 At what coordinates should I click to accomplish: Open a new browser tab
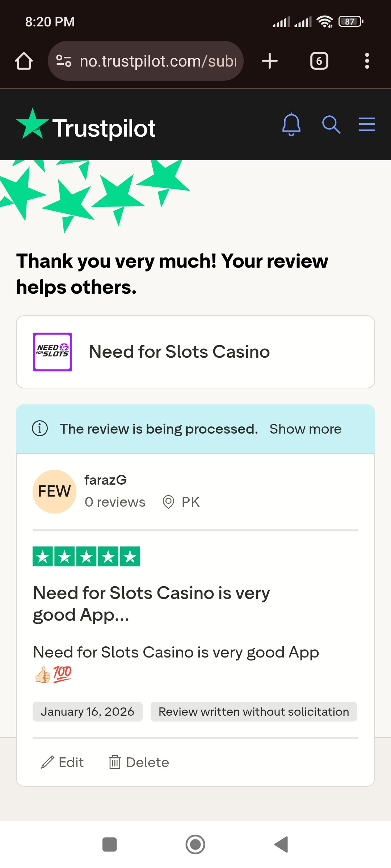pyautogui.click(x=270, y=61)
